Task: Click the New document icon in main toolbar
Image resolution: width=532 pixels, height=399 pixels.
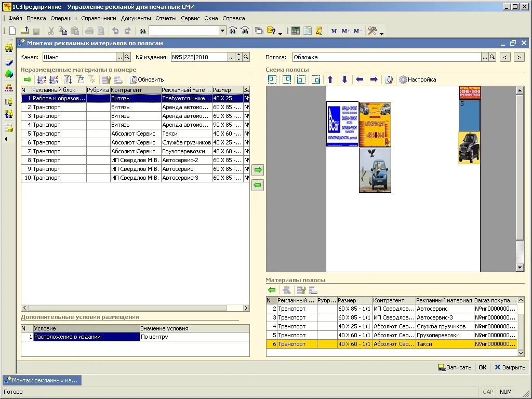Action: pyautogui.click(x=12, y=31)
